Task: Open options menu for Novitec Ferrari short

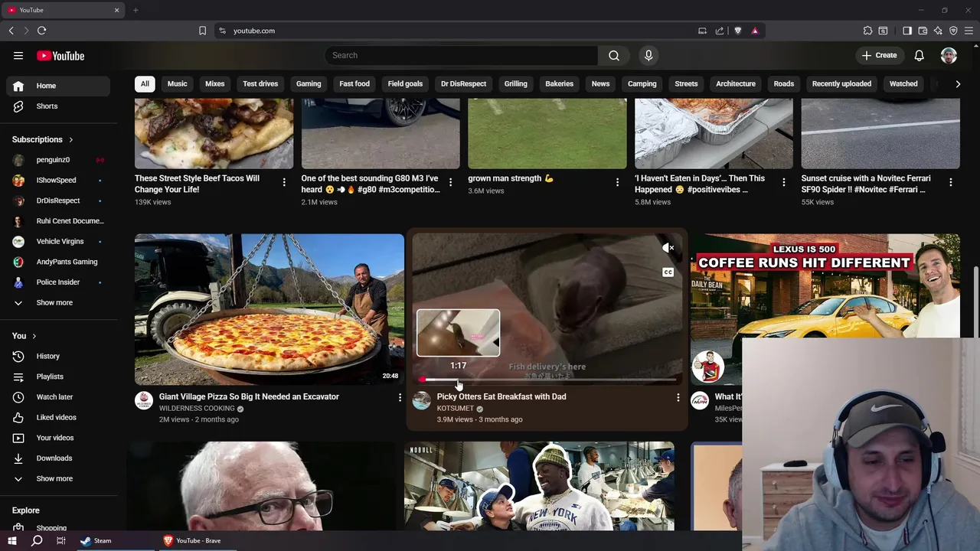Action: pos(950,182)
